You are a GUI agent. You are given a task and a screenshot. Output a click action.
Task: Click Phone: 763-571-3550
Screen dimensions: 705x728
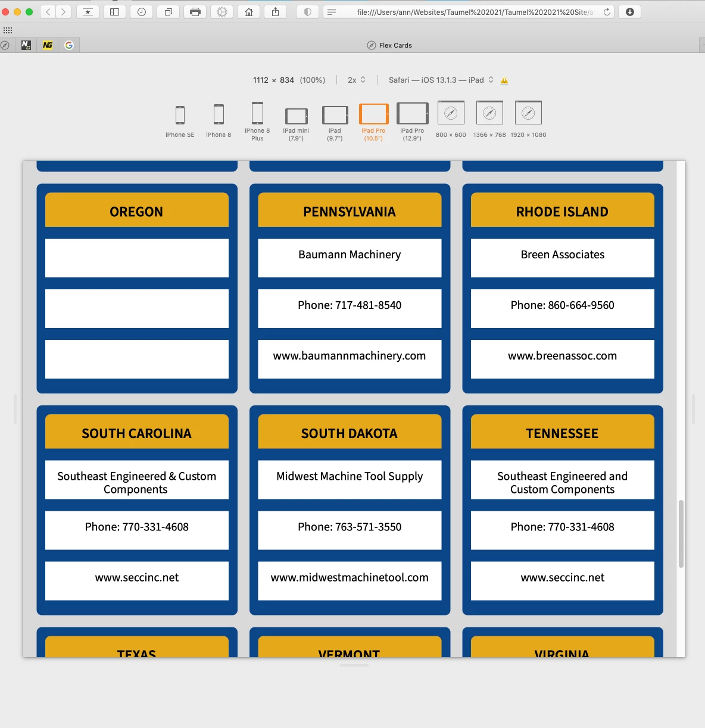tap(350, 527)
